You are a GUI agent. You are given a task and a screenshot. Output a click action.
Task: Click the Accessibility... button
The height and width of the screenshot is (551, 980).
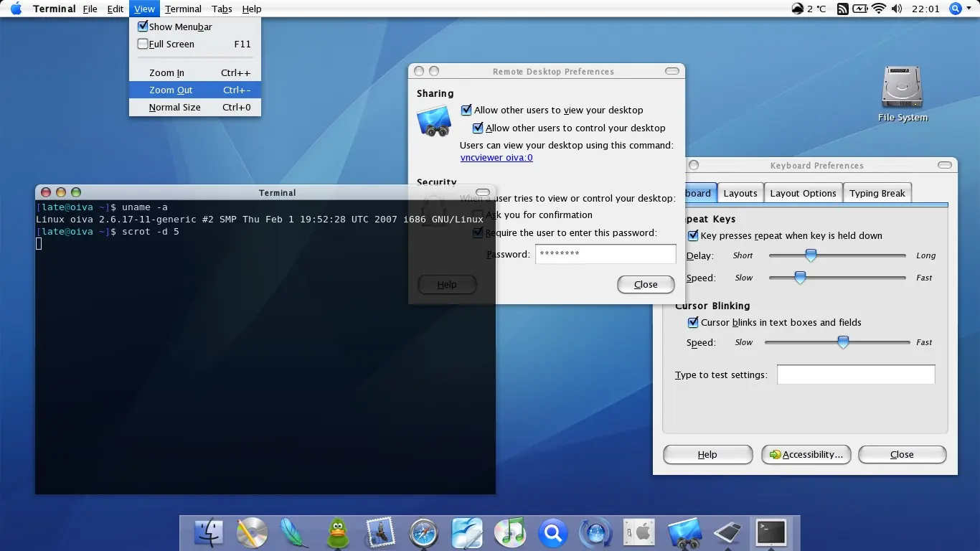806,454
